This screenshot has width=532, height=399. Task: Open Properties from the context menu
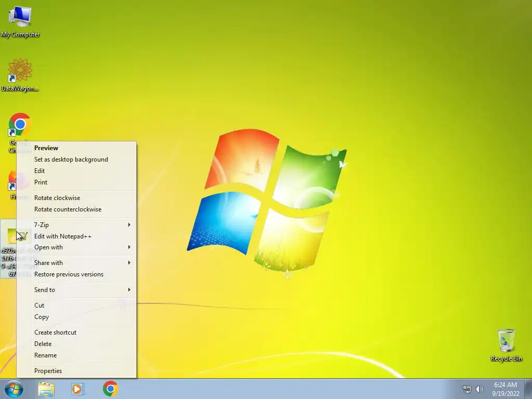pyautogui.click(x=76, y=371)
